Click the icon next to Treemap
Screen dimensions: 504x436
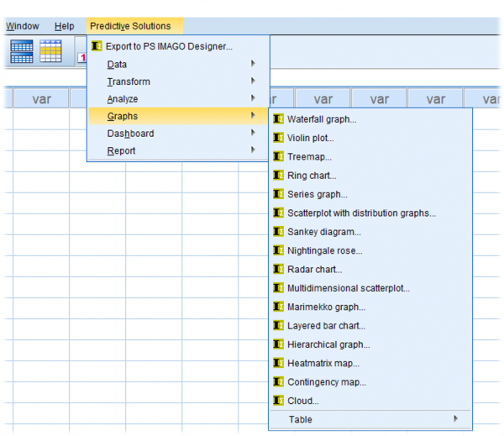(279, 157)
